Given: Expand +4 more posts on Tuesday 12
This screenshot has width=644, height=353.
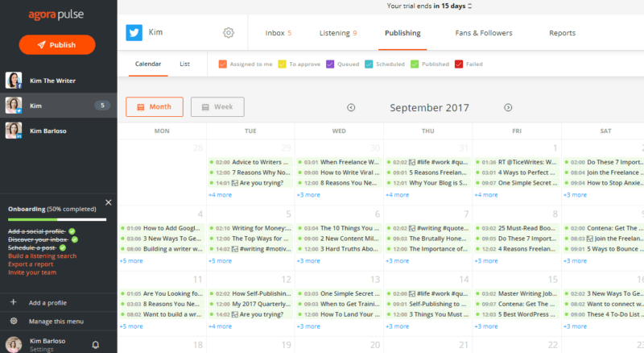Looking at the screenshot, I should point(220,326).
